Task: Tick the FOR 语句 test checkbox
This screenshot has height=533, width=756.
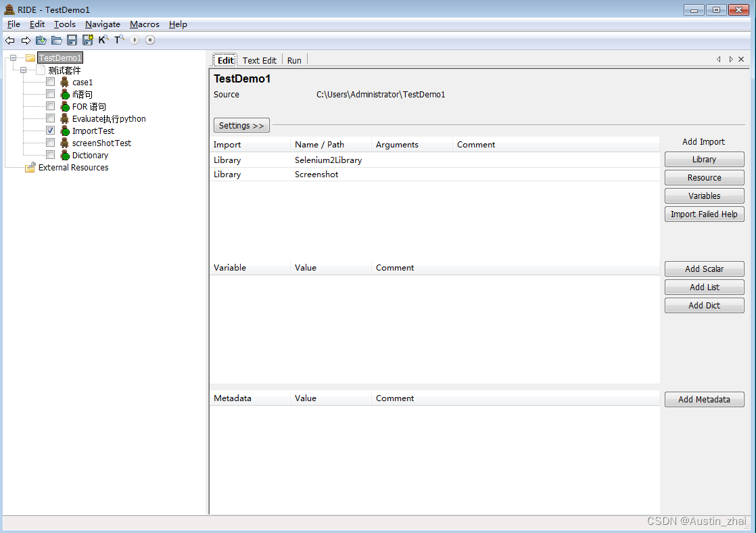Action: coord(50,106)
